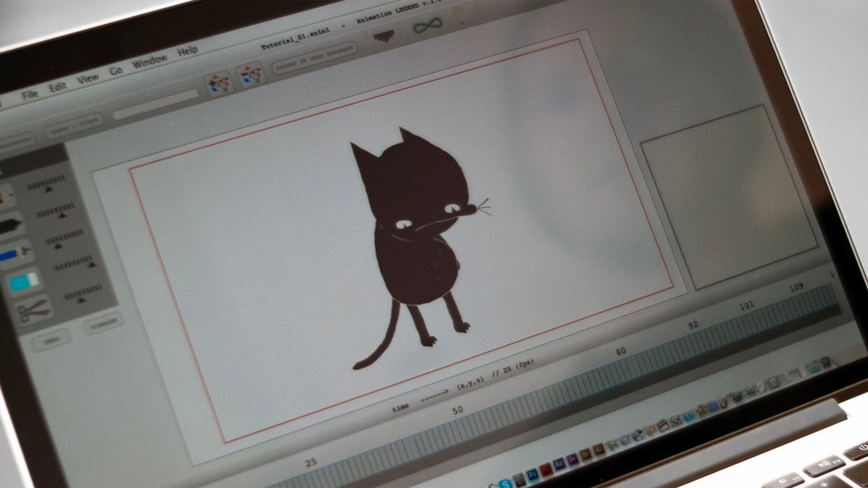This screenshot has width=868, height=488.
Task: Jump to frame 101 on the timeline
Action: 747,306
